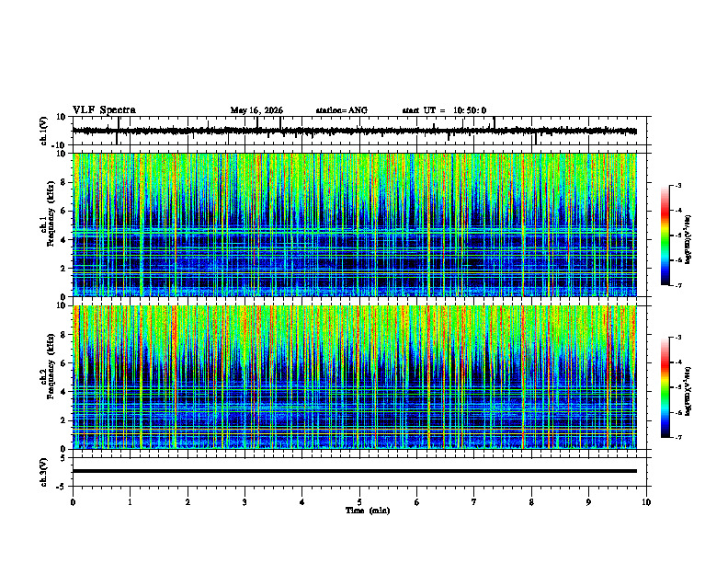Click the ch.3(V) axis label
The height and width of the screenshot is (563, 728).
pyautogui.click(x=44, y=472)
